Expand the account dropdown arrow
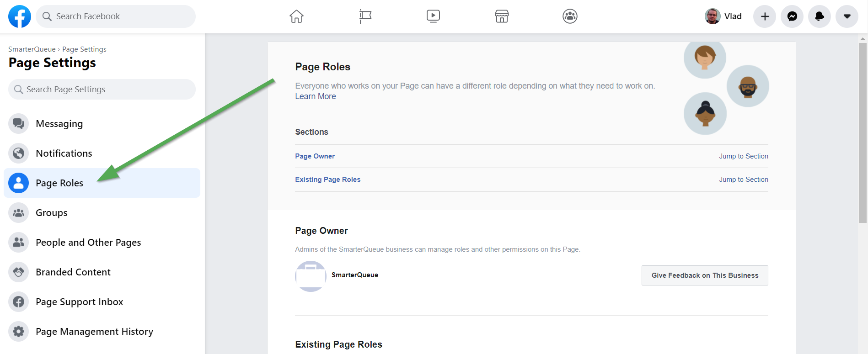The width and height of the screenshot is (868, 354). click(847, 16)
